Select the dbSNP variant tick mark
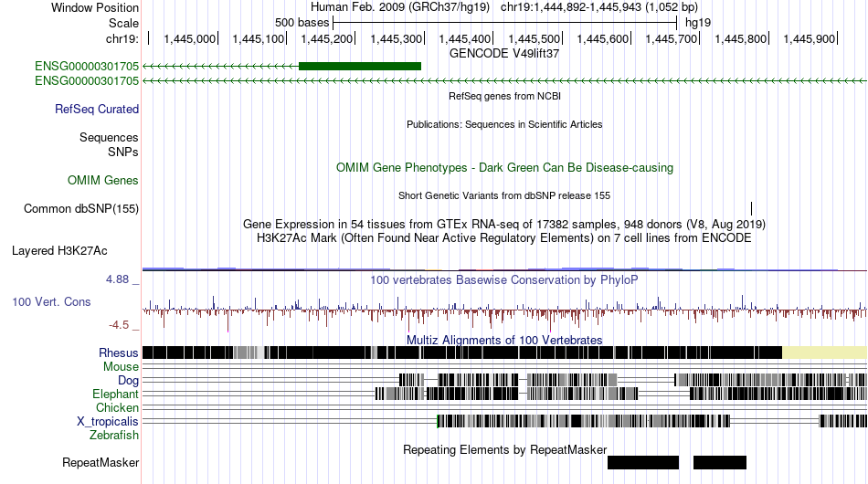 point(751,208)
